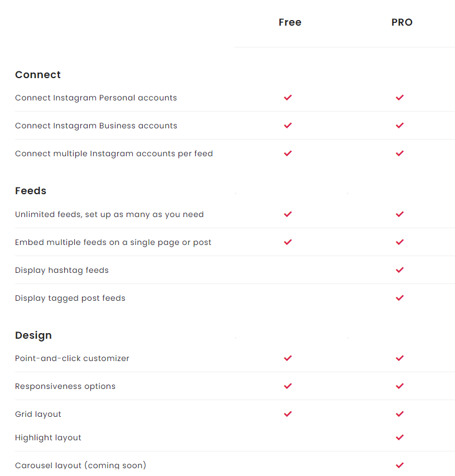The height and width of the screenshot is (476, 455).
Task: Click 'Embed multiple feeds on a single page' text
Action: (x=97, y=242)
